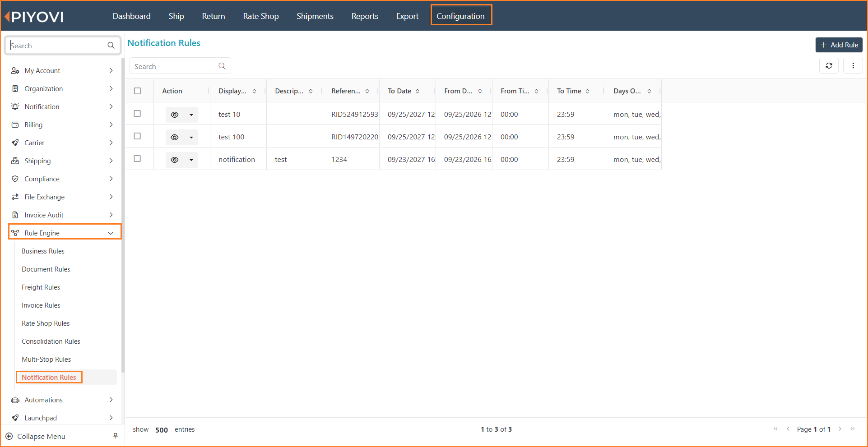The height and width of the screenshot is (447, 868).
Task: Focus the sidebar search field
Action: (x=62, y=46)
